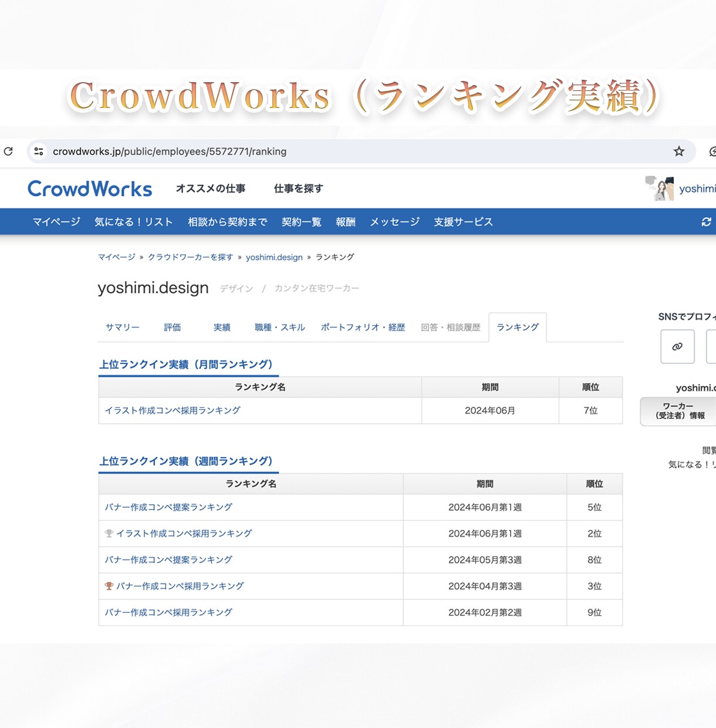Viewport: 716px width, 728px height.
Task: Select the ランキング tab
Action: point(518,328)
